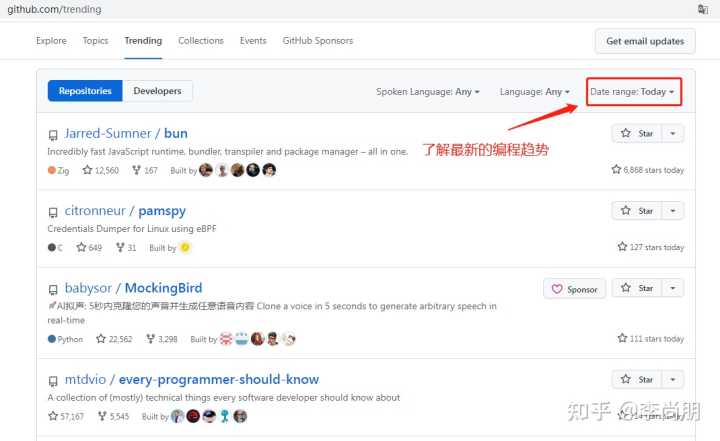Image resolution: width=720 pixels, height=441 pixels.
Task: Star the bun repository
Action: click(x=636, y=133)
